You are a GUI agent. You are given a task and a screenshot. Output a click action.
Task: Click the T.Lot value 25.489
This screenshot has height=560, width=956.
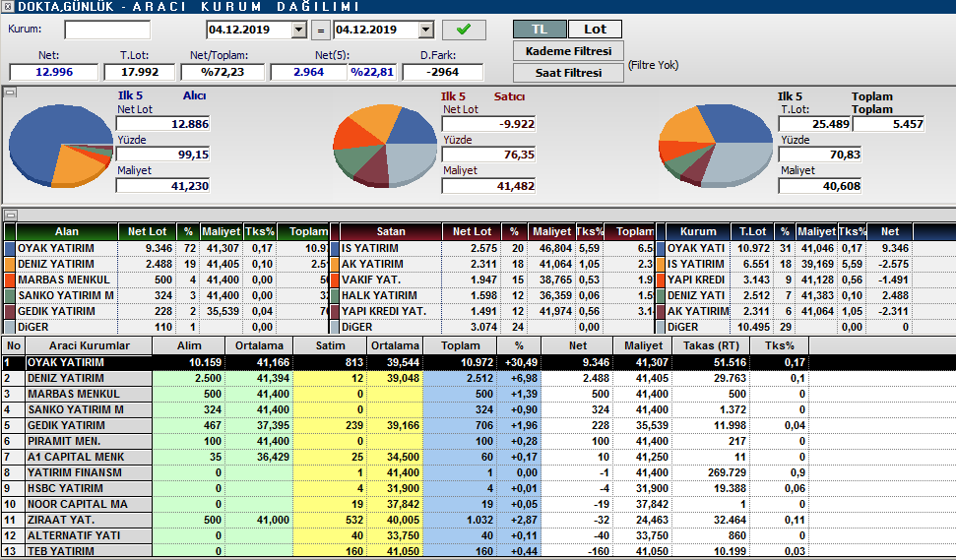point(814,124)
